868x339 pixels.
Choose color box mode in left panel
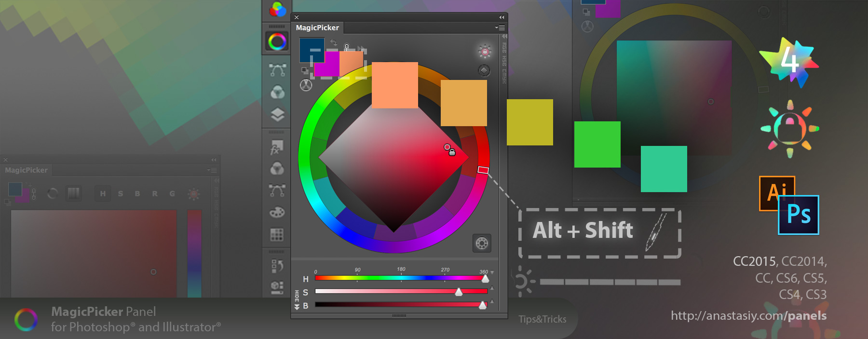[x=73, y=194]
